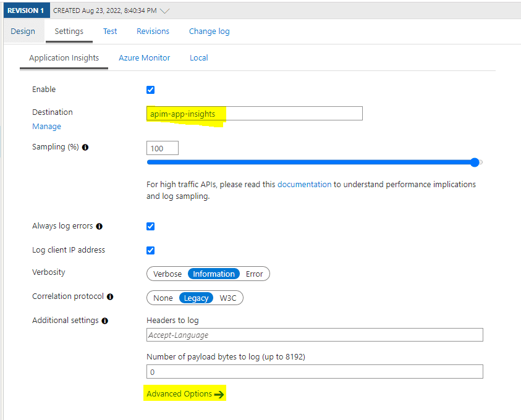Click the arrow icon inside Advanced Options
Viewport: 521px width, 420px height.
(x=220, y=393)
